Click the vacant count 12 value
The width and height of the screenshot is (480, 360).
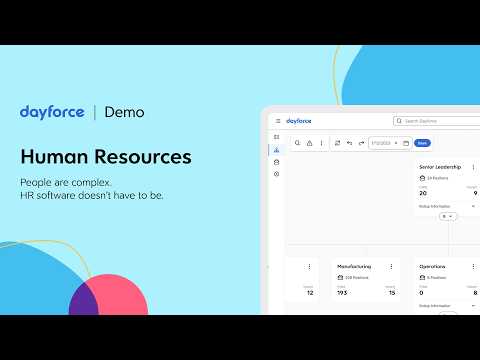coord(310,293)
